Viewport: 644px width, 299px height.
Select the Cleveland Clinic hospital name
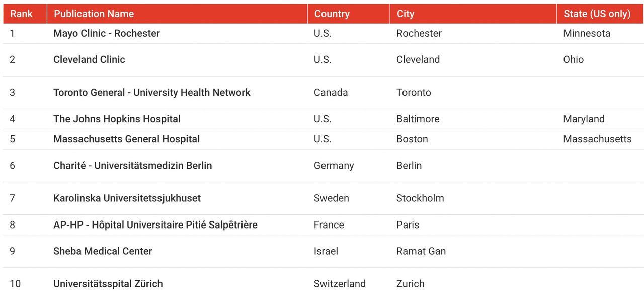point(89,59)
